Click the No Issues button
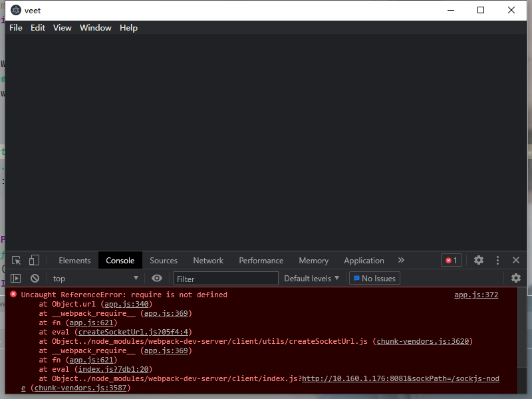Screen dimensions: 532x399 [x=374, y=279]
